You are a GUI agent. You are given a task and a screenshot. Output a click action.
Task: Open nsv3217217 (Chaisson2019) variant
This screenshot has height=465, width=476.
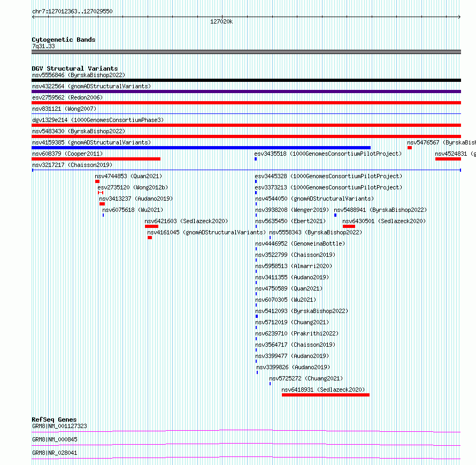tap(72, 165)
